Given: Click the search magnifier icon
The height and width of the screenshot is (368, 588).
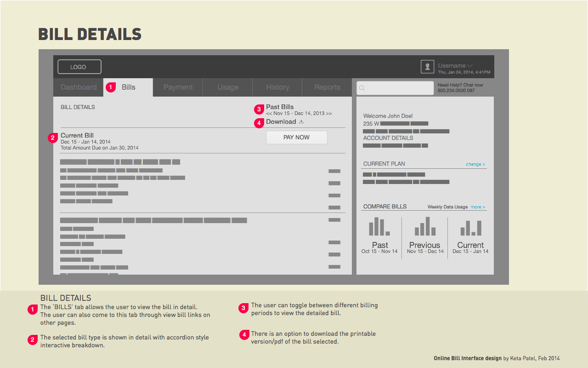Looking at the screenshot, I should click(x=362, y=88).
